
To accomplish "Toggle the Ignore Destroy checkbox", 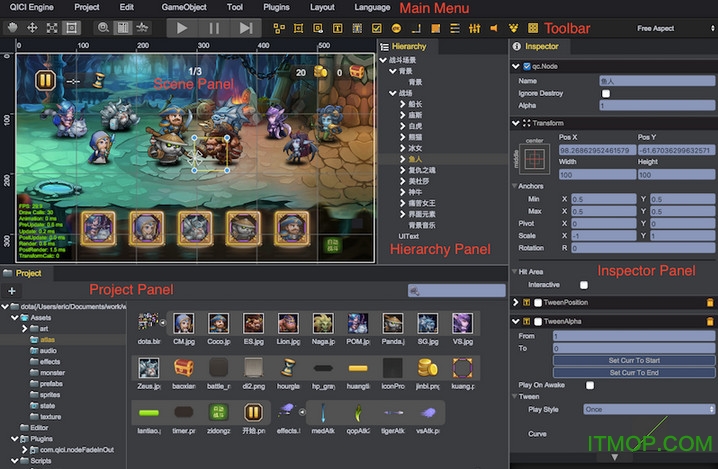I will pyautogui.click(x=606, y=93).
